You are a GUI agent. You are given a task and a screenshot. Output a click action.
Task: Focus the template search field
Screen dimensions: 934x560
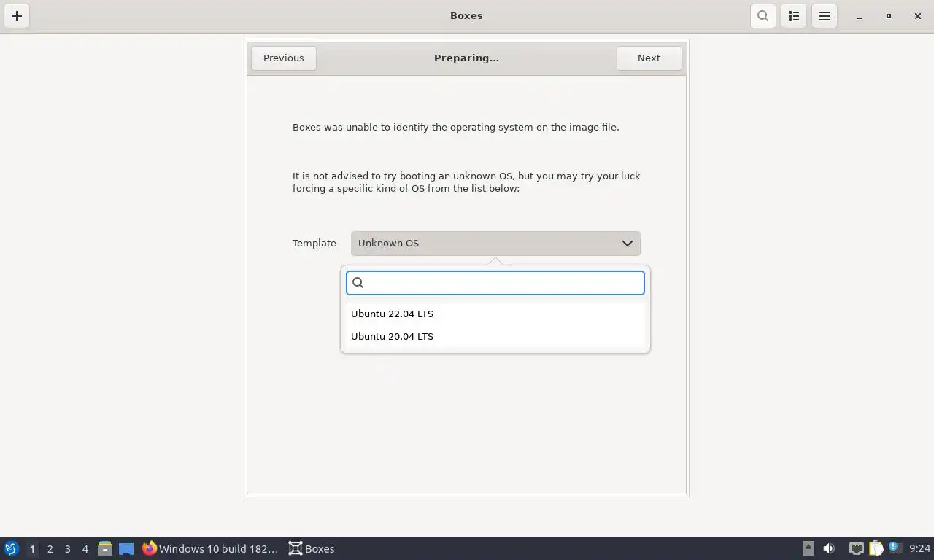click(x=495, y=283)
